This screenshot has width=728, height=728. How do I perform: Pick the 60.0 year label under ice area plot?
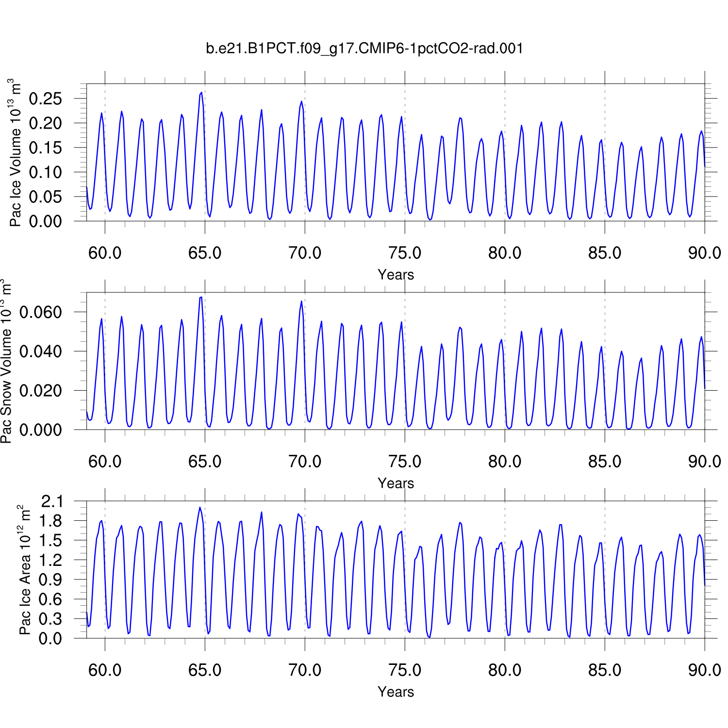coord(105,670)
